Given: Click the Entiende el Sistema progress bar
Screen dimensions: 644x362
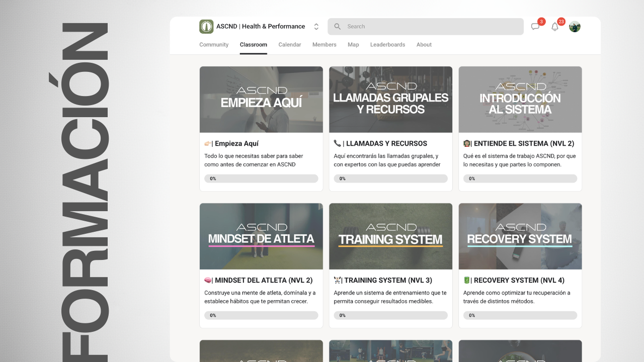Looking at the screenshot, I should [x=520, y=178].
